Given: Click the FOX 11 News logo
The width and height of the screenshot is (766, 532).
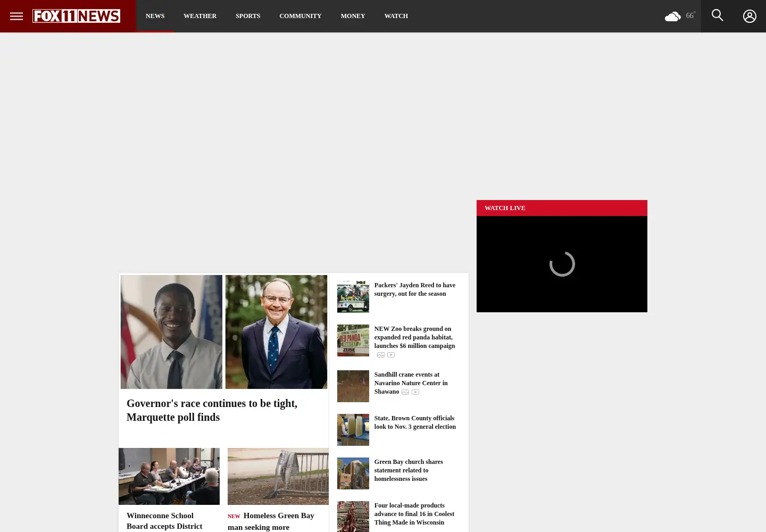Looking at the screenshot, I should pos(76,16).
